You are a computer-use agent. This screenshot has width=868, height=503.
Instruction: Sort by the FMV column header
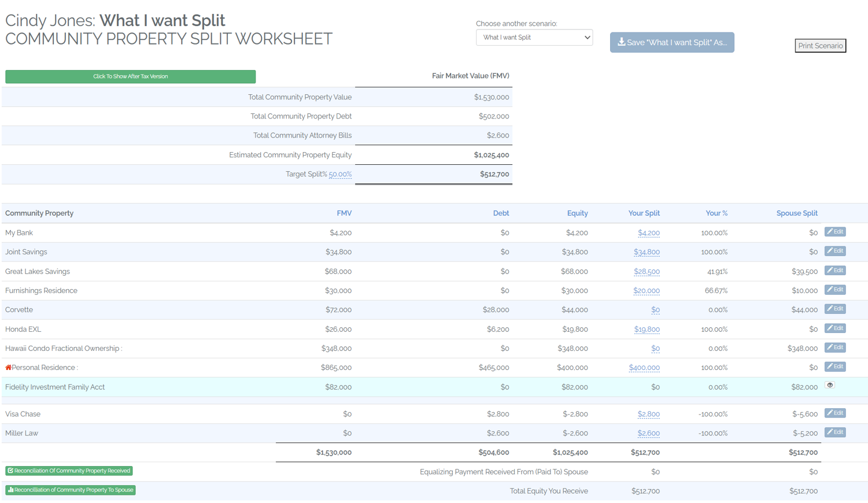(344, 213)
